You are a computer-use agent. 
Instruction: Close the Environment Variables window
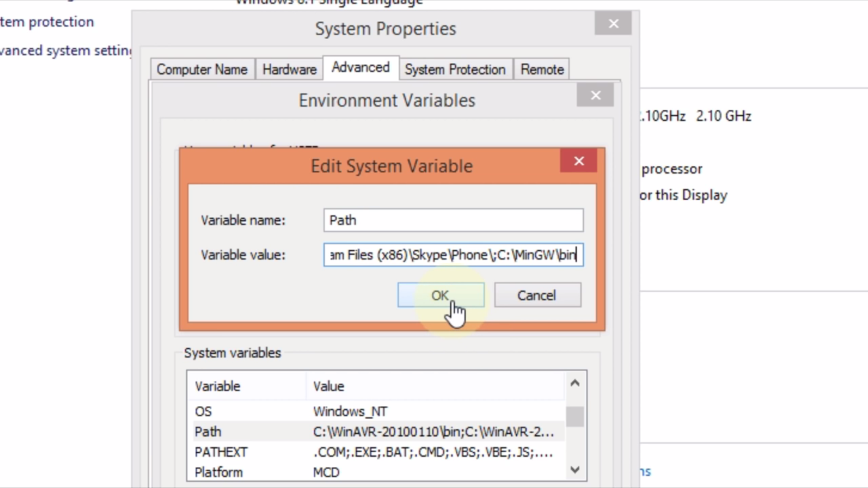[x=595, y=95]
